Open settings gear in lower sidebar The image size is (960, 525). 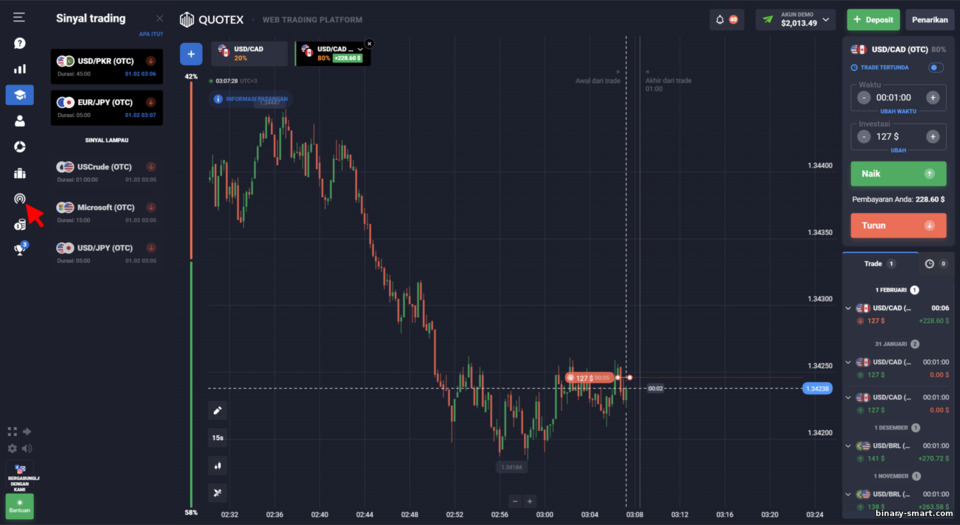tap(12, 449)
